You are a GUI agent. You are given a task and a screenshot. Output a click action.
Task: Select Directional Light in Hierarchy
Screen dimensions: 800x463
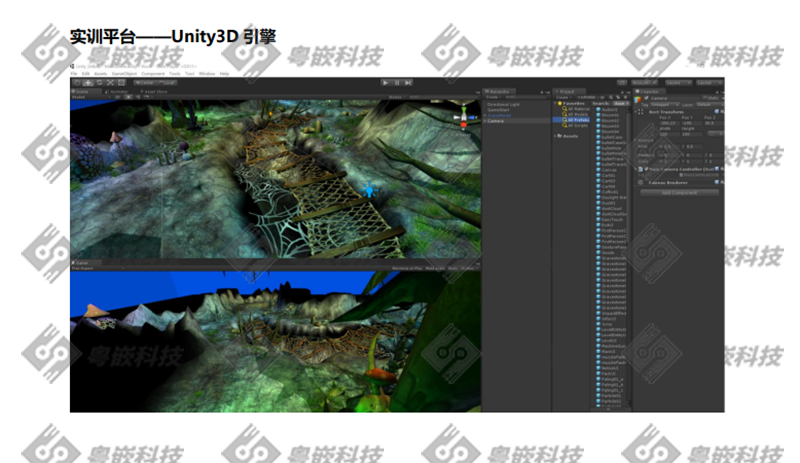pos(503,103)
